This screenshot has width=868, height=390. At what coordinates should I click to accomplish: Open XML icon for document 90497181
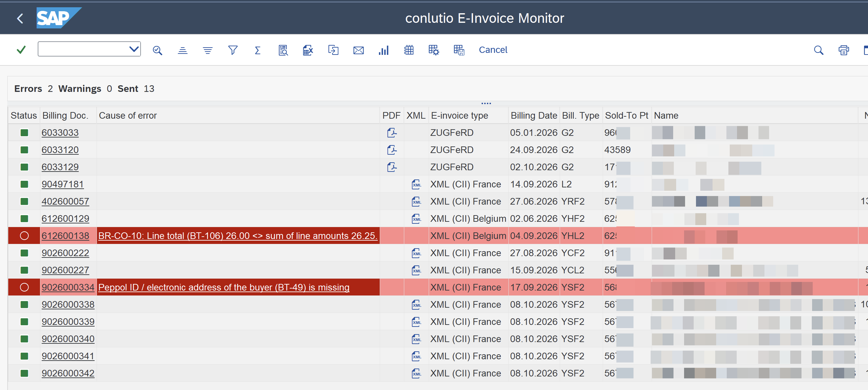tap(416, 184)
